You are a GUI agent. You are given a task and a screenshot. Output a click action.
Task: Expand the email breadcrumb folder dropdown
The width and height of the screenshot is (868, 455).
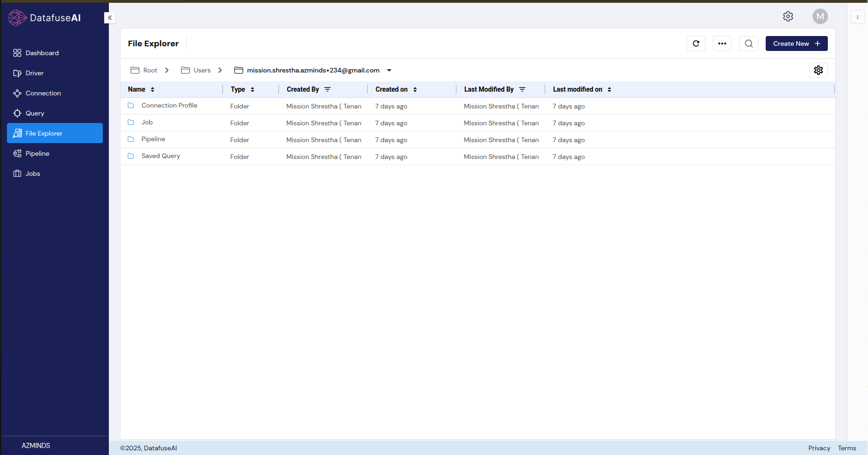[389, 70]
